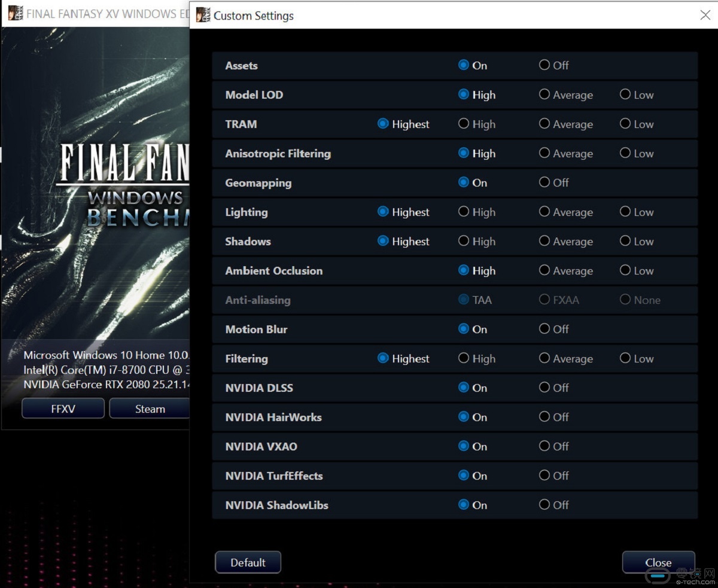The width and height of the screenshot is (718, 588).
Task: Choose Low for Shadows
Action: coord(625,241)
